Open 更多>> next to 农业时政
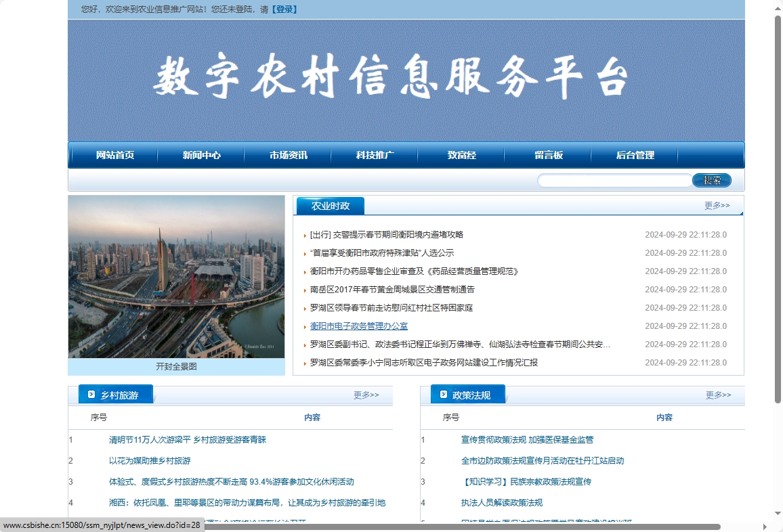The image size is (783, 532). pos(719,205)
